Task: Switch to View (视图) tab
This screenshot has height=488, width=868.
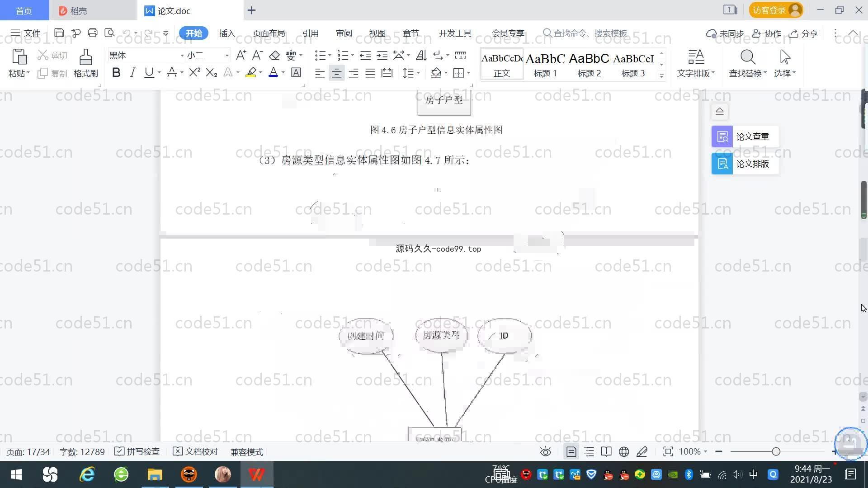Action: tap(377, 33)
